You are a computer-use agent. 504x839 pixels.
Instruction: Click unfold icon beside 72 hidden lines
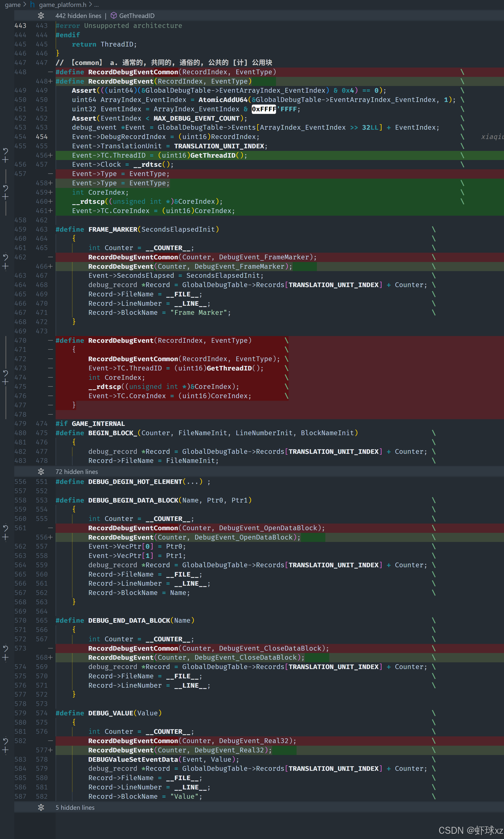pos(41,472)
